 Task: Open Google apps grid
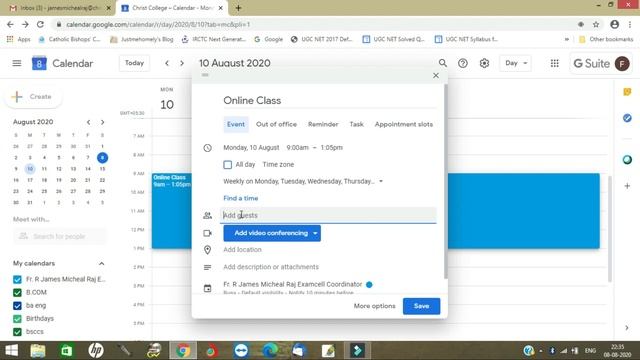[554, 63]
